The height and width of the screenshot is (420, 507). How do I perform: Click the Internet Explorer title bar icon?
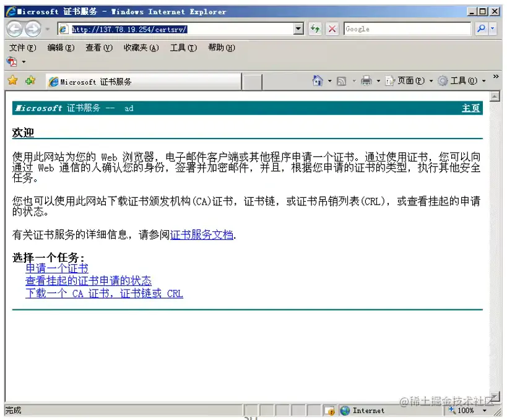pyautogui.click(x=11, y=12)
